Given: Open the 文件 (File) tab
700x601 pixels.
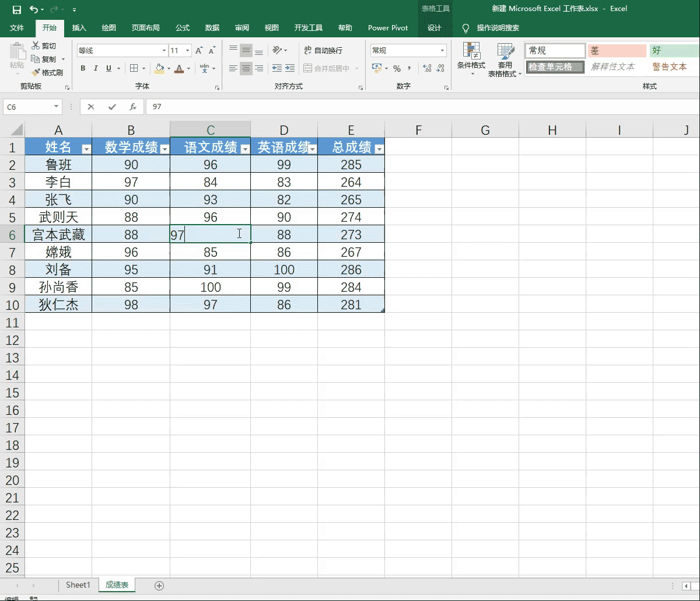Looking at the screenshot, I should (x=17, y=28).
